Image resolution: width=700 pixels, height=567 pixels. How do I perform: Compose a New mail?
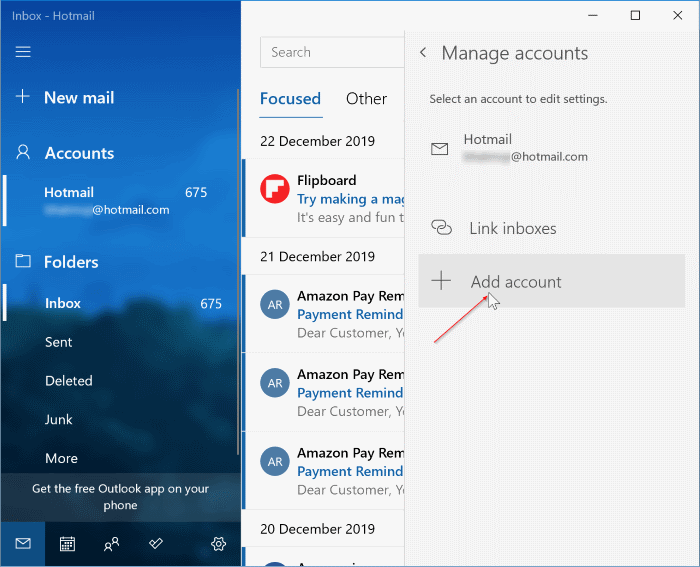coord(79,97)
